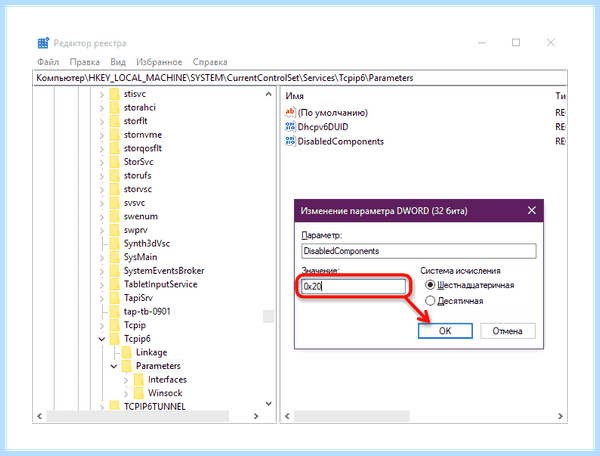600x456 pixels.
Task: Click the registry path address bar
Action: [300, 78]
